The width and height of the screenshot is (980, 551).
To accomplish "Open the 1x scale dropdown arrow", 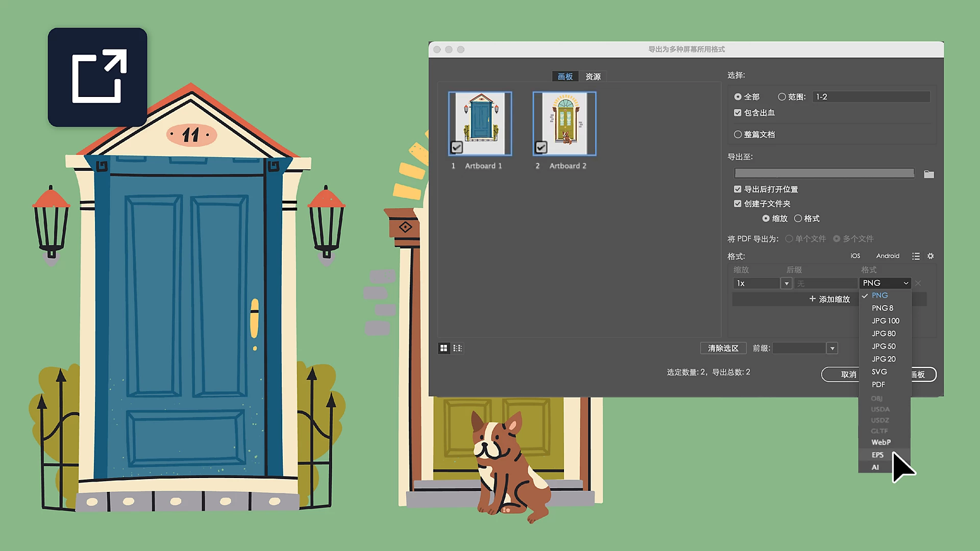I will point(787,283).
